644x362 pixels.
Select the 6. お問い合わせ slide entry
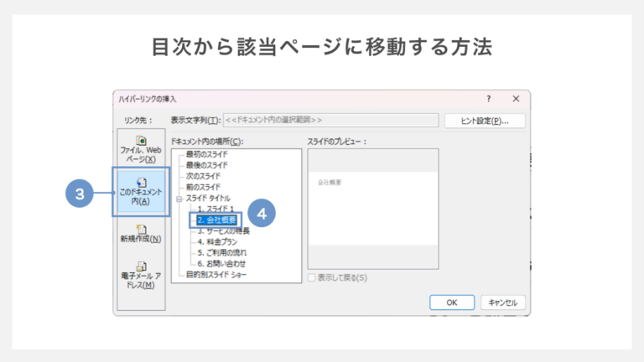(221, 263)
